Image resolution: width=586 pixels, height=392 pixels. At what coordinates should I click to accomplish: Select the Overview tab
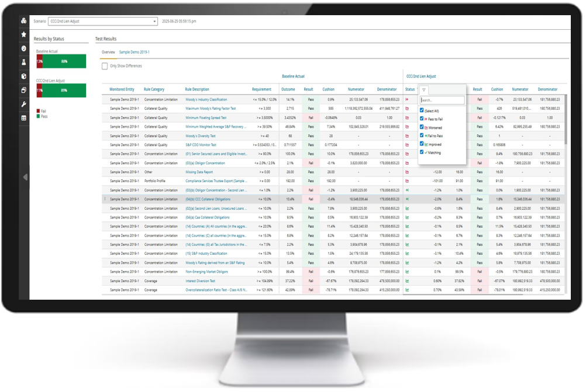coord(108,52)
